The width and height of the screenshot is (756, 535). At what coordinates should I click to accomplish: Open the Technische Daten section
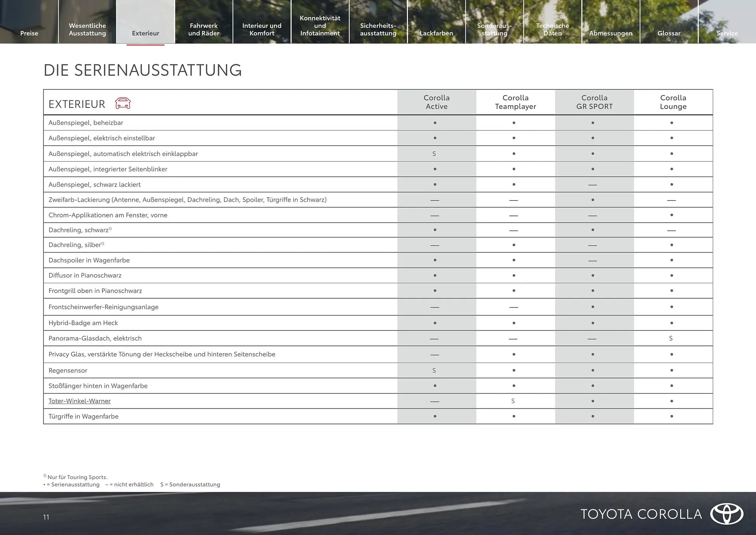[x=552, y=29]
